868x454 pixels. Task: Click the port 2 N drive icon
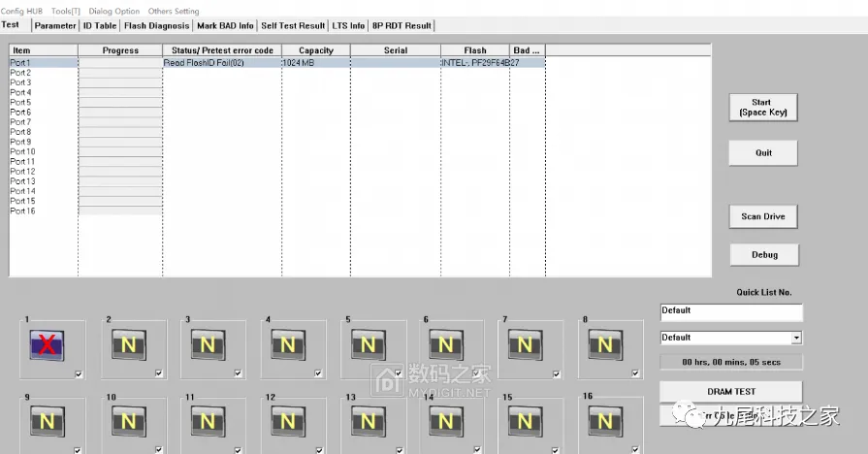129,344
